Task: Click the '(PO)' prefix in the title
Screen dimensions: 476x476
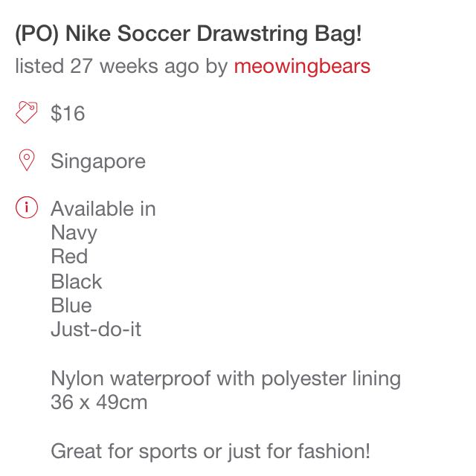Action: click(36, 33)
